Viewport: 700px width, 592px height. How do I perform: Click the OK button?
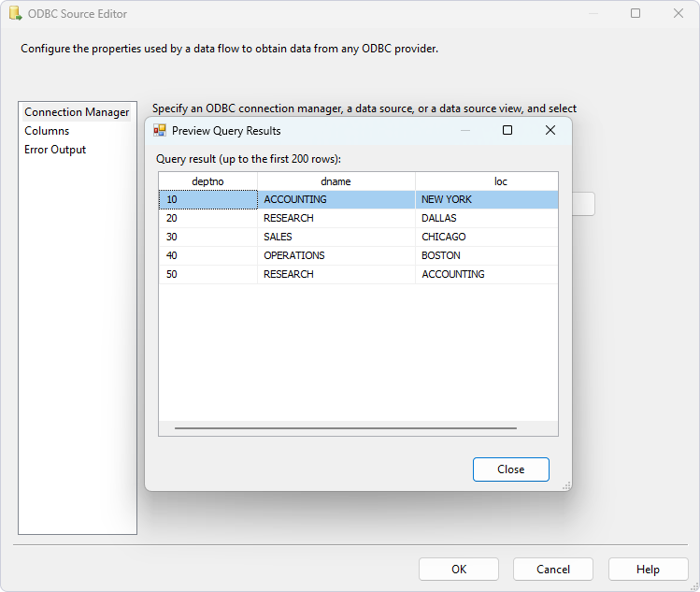[x=458, y=569]
